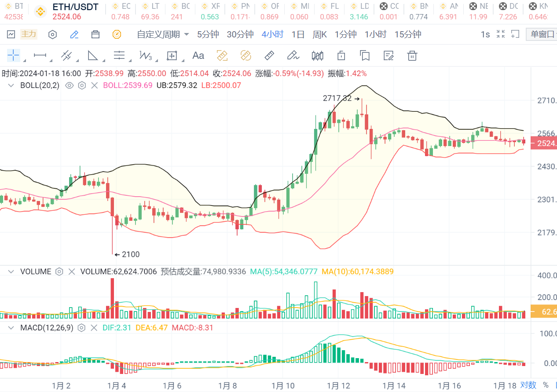This screenshot has height=392, width=557.
Task: Select the horizontal line segment tool
Action: tap(40, 55)
